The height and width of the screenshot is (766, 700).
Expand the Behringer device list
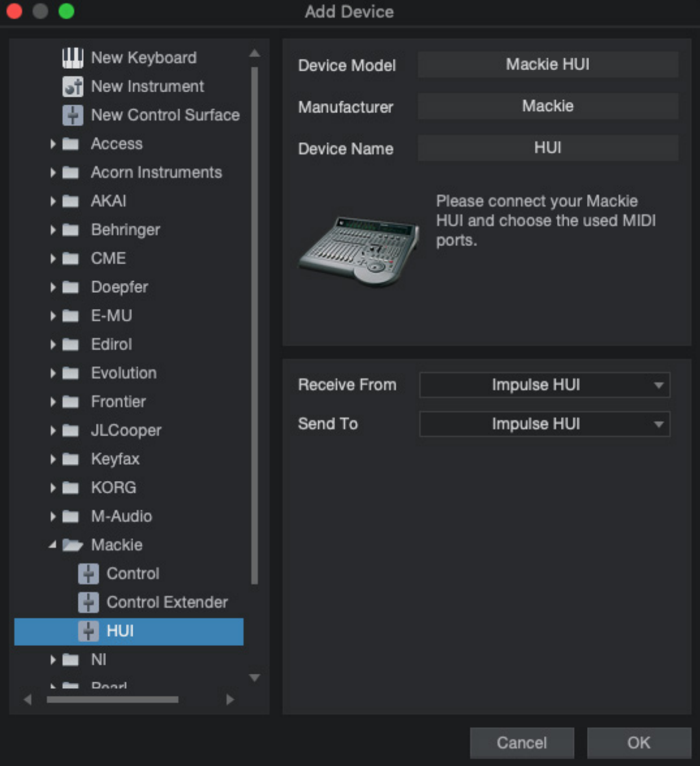click(53, 230)
